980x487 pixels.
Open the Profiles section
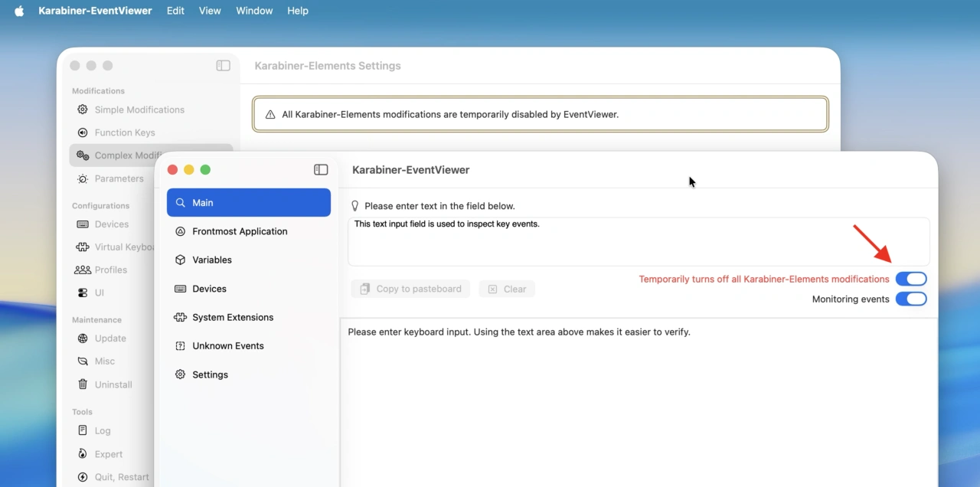pos(110,270)
